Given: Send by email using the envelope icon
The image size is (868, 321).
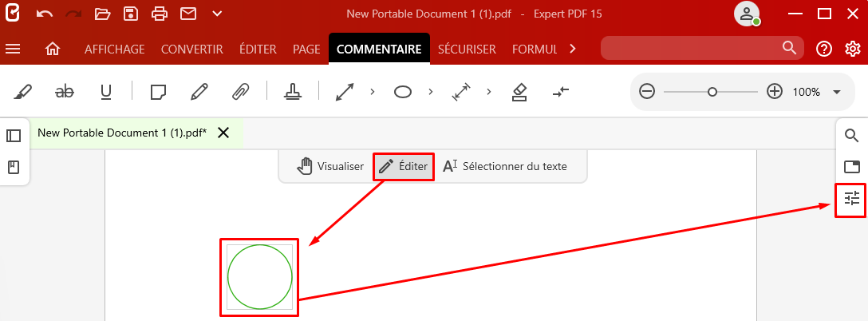Looking at the screenshot, I should pos(189,14).
